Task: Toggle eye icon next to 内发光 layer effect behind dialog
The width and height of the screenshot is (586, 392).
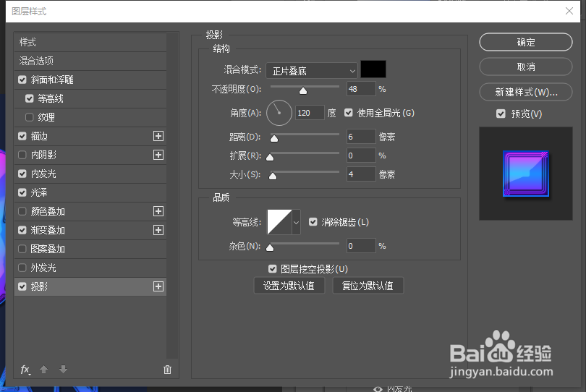Action: pyautogui.click(x=378, y=389)
